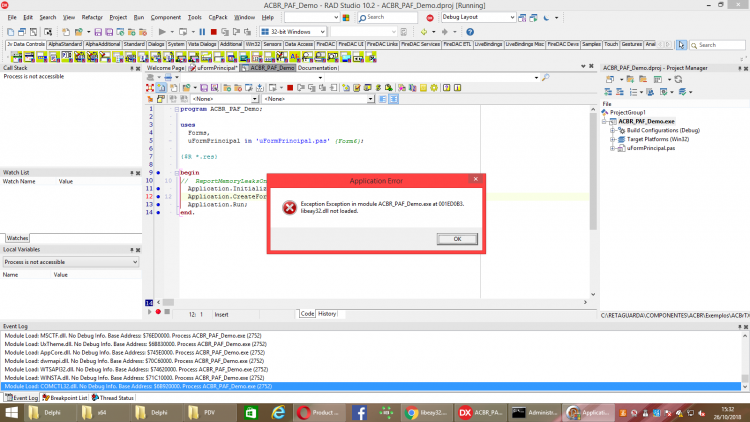Click the editor horizontal scrollbar thumb
Viewport: 750px width, 422px height.
click(x=168, y=302)
